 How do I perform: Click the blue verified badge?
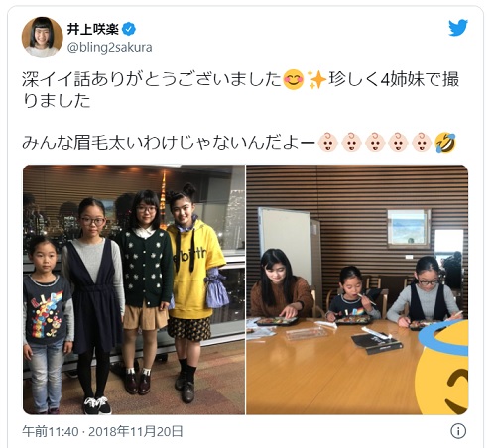[129, 30]
